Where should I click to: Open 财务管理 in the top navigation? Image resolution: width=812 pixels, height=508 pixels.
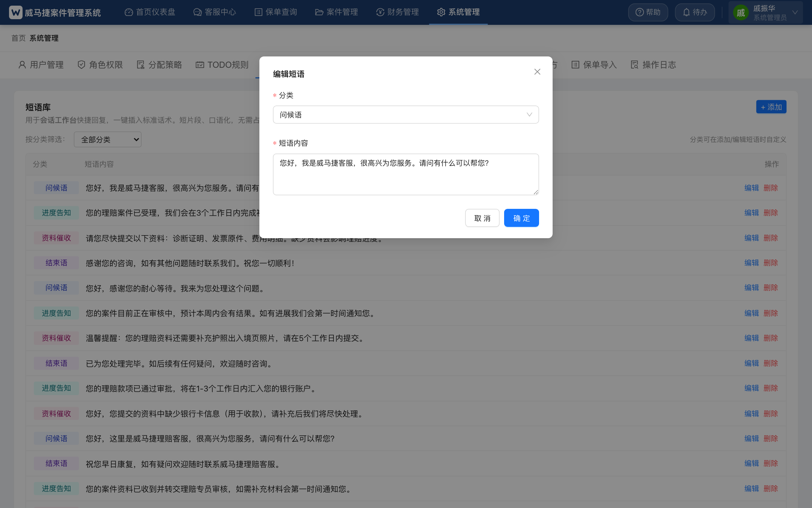397,12
